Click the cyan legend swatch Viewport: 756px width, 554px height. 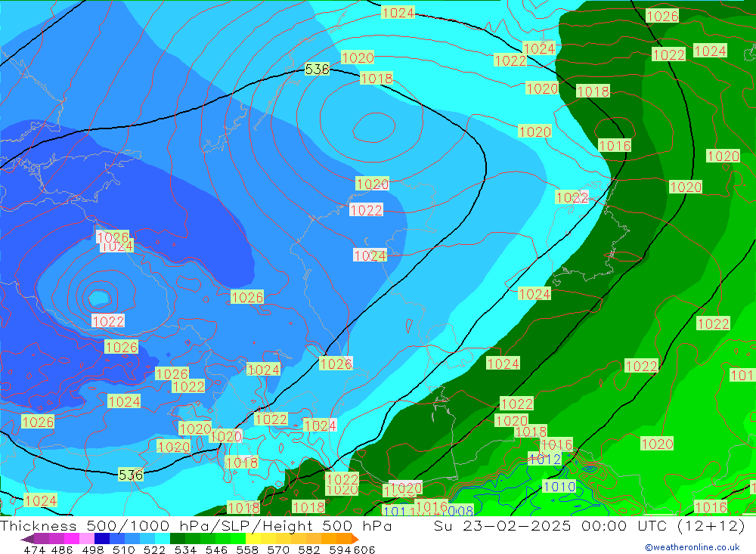(x=163, y=539)
